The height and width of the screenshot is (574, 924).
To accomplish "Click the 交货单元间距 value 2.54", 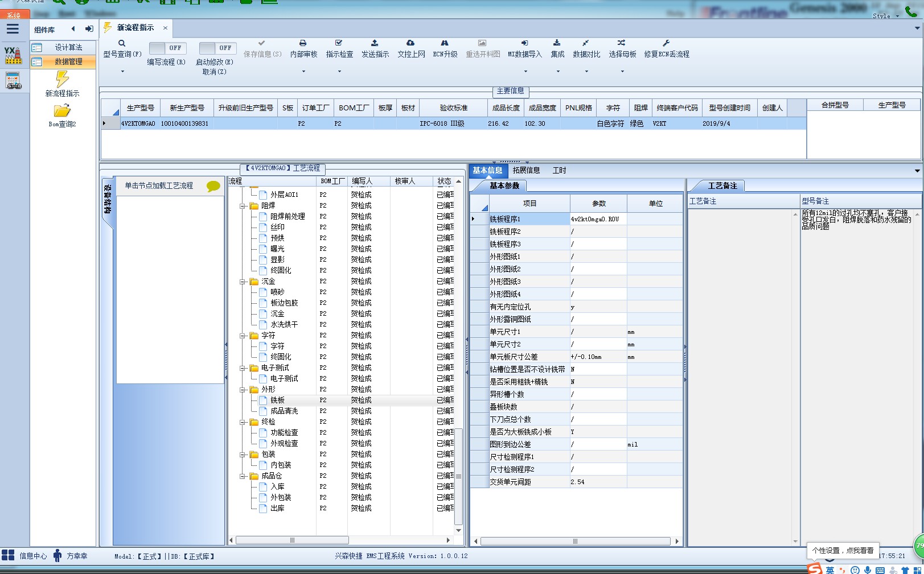I will tap(598, 482).
